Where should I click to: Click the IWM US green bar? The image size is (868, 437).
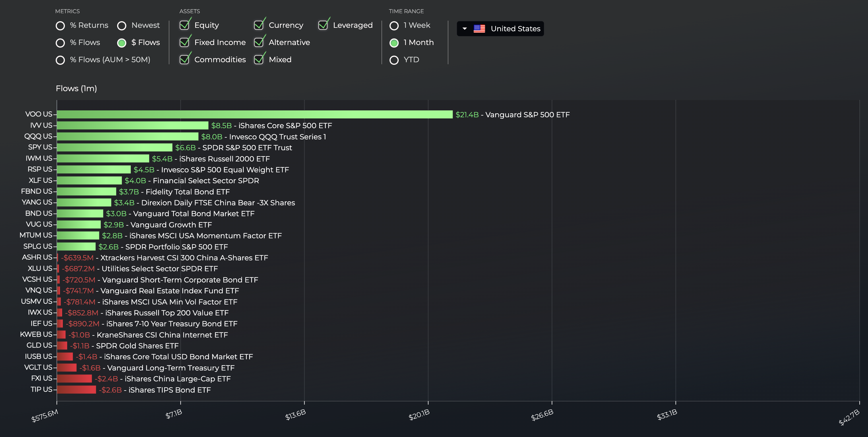[103, 159]
